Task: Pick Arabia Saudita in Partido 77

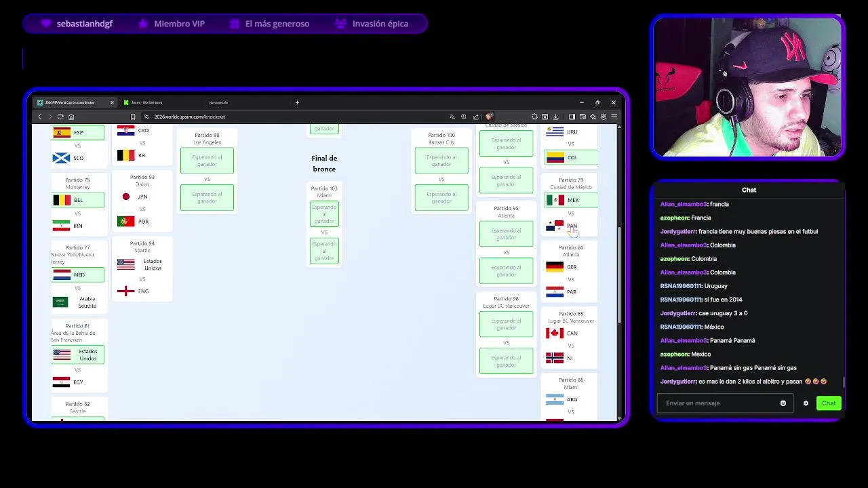Action: point(78,302)
